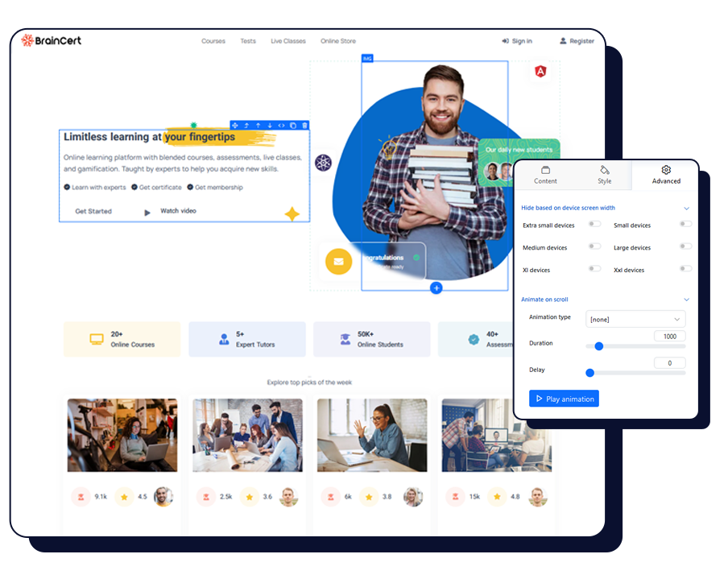Click the Angular logo icon near the hero image
The width and height of the screenshot is (728, 579).
coord(540,72)
